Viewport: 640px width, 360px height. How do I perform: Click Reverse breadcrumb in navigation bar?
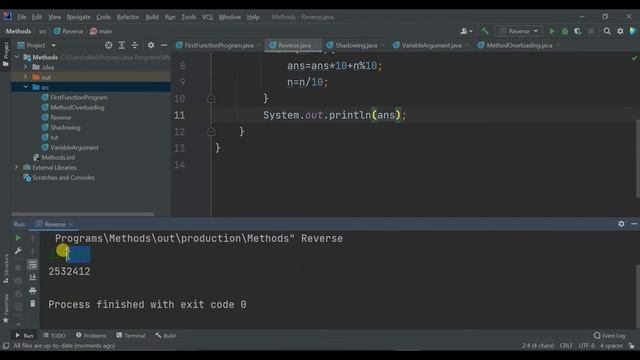68,31
